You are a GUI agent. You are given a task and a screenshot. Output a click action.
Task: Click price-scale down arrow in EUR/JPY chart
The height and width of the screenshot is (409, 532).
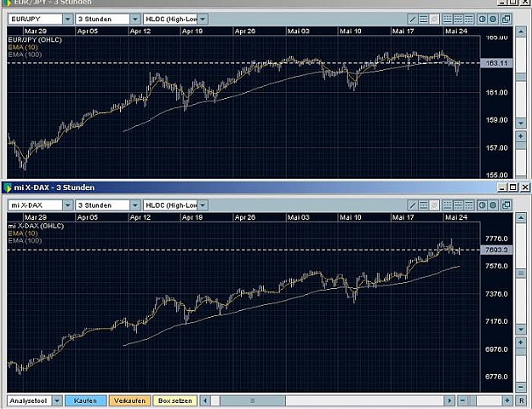click(x=521, y=123)
